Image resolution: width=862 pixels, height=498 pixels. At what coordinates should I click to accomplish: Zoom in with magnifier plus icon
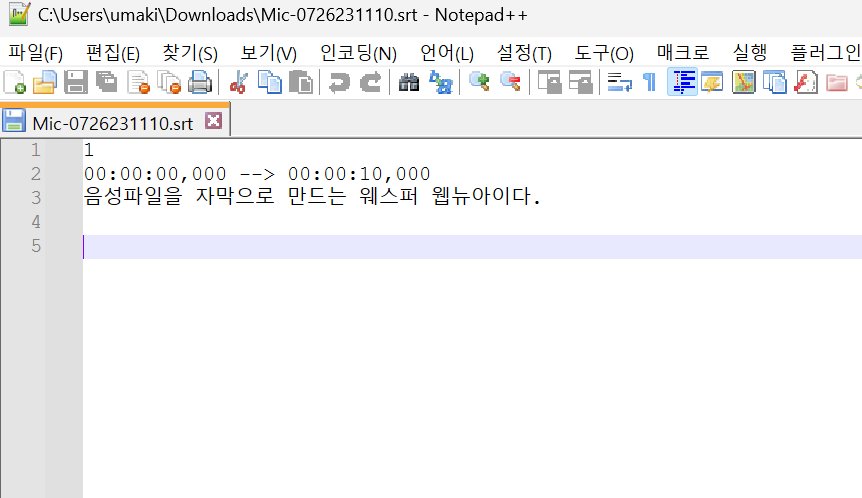click(x=479, y=82)
